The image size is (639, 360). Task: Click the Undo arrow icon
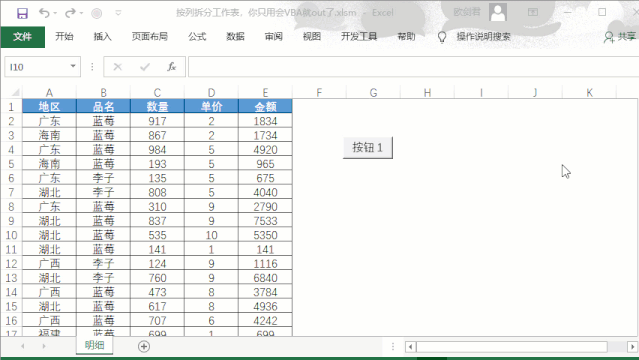tap(44, 13)
